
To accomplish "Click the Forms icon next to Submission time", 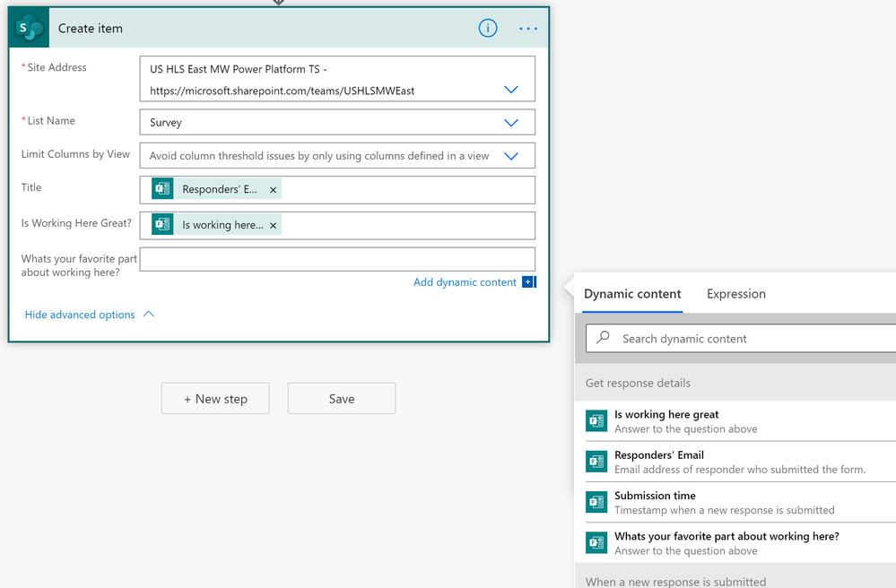I will (596, 502).
